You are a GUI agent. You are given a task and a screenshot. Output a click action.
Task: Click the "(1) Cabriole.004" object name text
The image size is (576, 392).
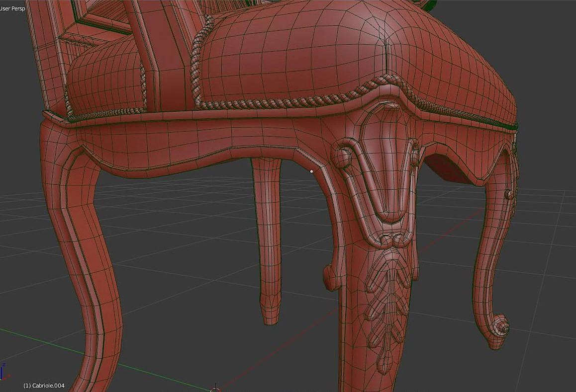click(44, 386)
